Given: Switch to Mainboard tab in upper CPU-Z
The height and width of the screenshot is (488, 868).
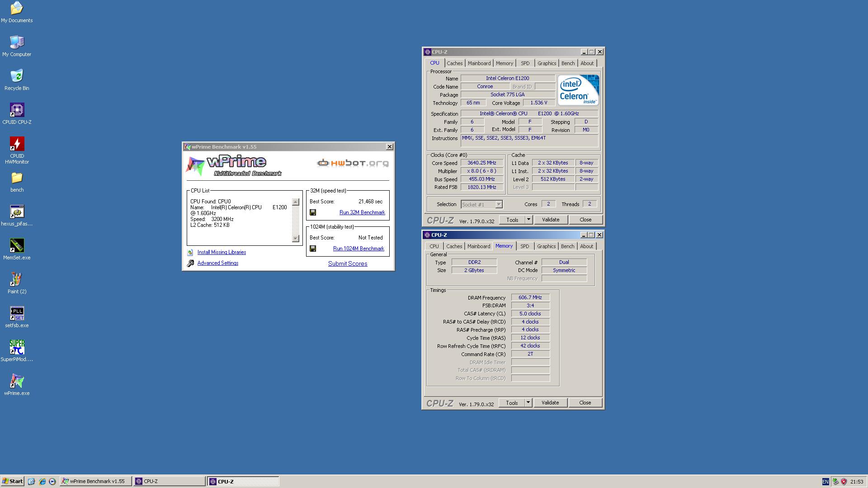Looking at the screenshot, I should click(479, 63).
